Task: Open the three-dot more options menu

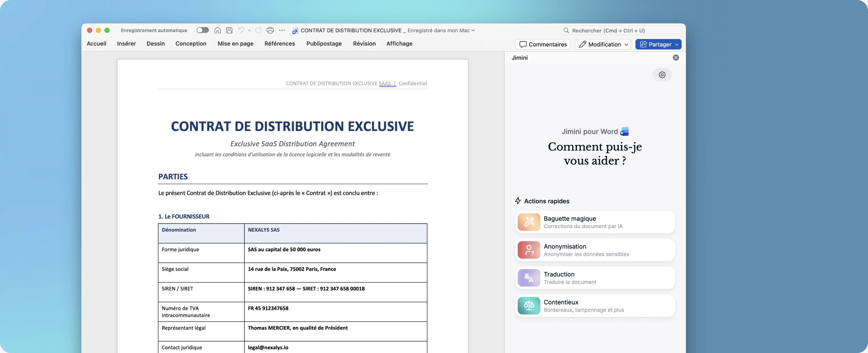Action: (282, 30)
